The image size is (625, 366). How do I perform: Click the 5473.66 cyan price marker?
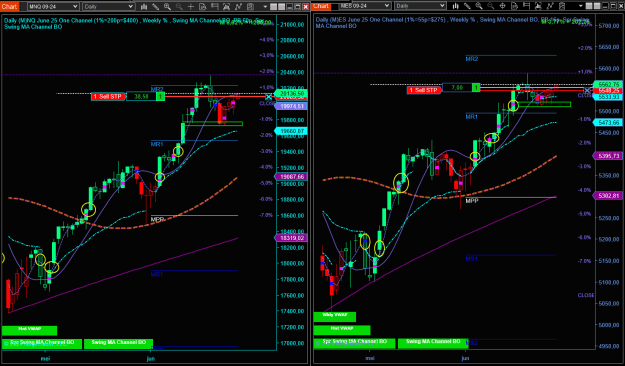[608, 122]
